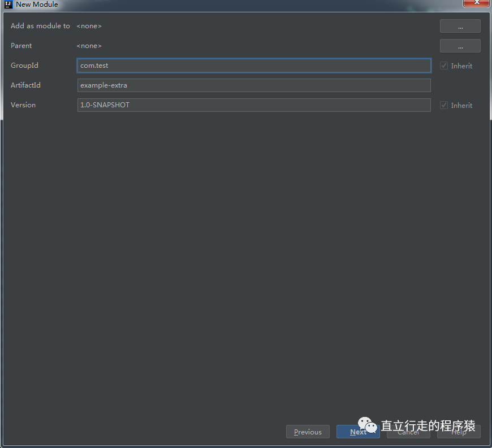Toggle Inherit checkbox for GroupId

tap(444, 66)
